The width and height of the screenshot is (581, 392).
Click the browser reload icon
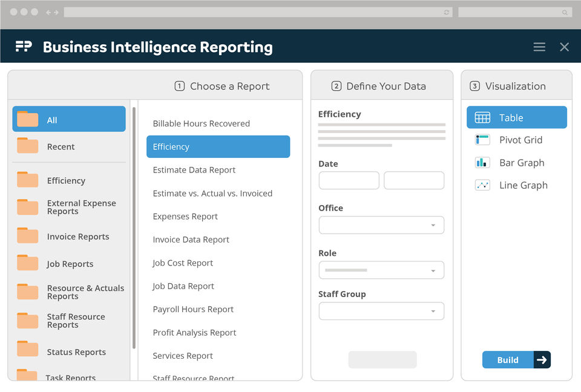point(447,12)
